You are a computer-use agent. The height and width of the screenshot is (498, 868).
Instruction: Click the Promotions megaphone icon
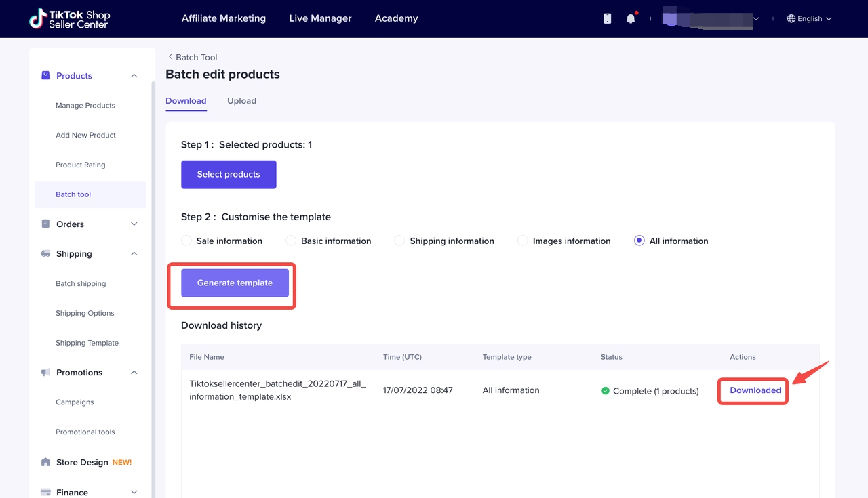[45, 373]
